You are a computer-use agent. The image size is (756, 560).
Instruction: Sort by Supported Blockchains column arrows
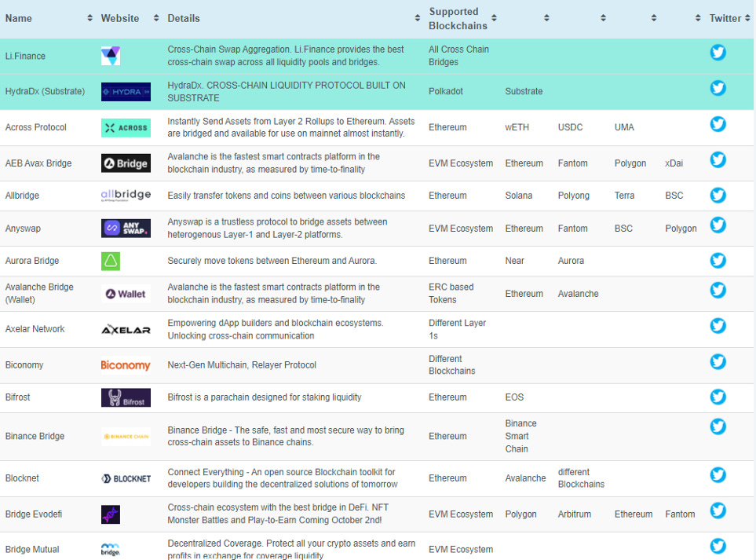pyautogui.click(x=495, y=18)
